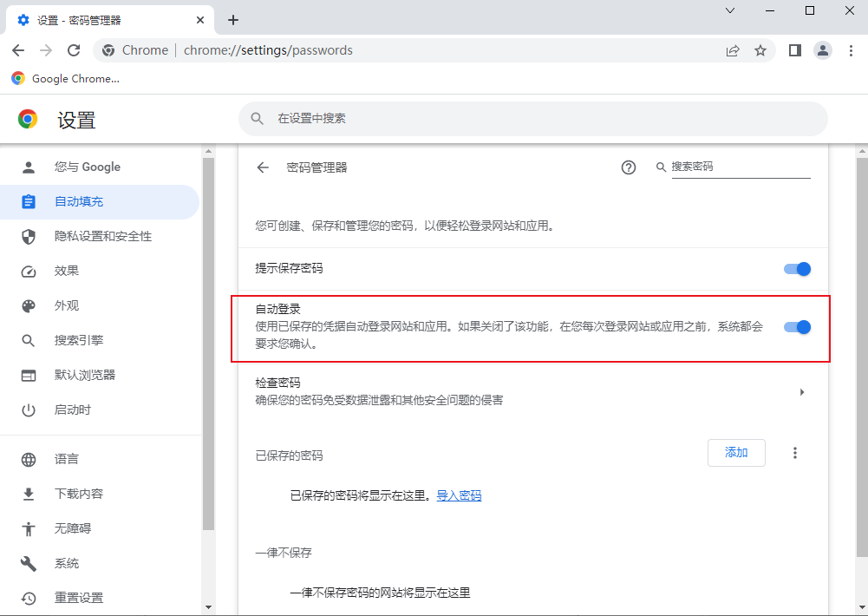Expand the 检查密码 section

pos(802,391)
